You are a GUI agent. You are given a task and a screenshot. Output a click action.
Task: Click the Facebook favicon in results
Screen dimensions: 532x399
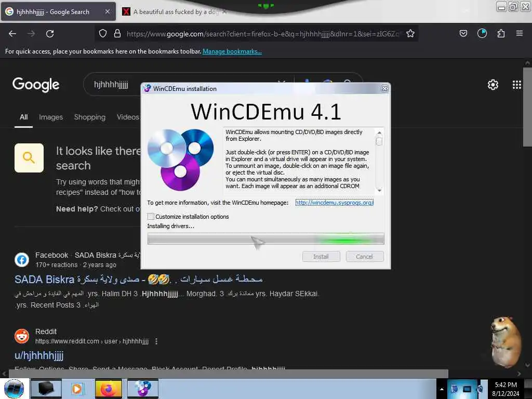(x=22, y=260)
